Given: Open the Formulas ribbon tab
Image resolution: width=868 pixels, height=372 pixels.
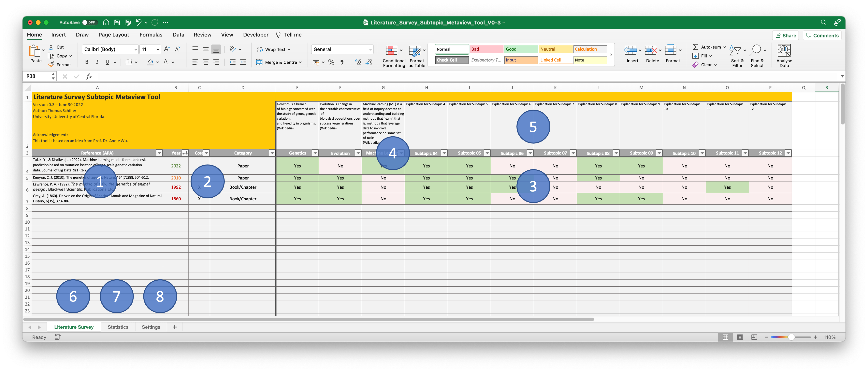Looking at the screenshot, I should [x=151, y=35].
